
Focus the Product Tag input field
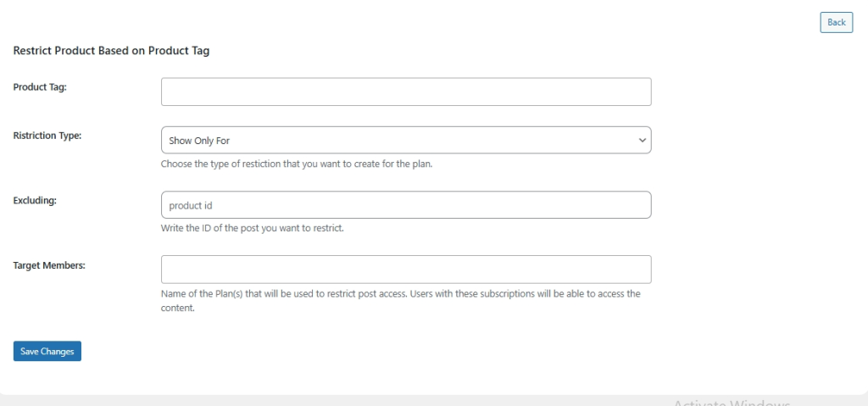tap(406, 92)
